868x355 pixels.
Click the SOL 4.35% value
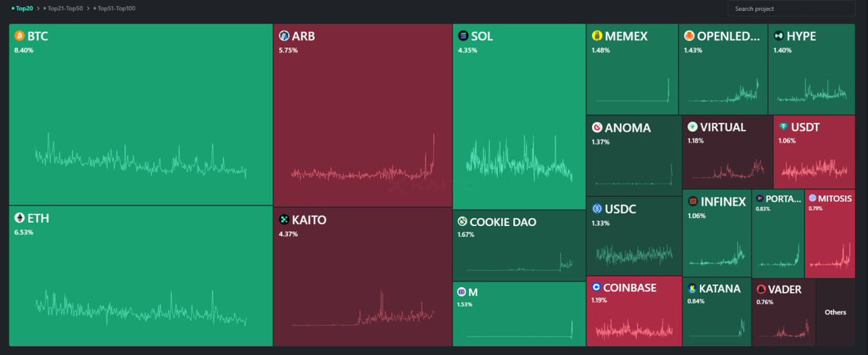467,51
